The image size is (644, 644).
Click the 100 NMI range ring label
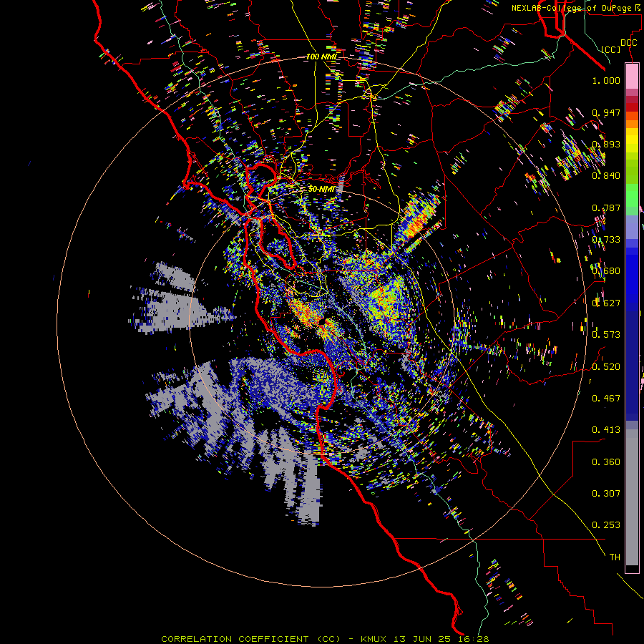321,57
